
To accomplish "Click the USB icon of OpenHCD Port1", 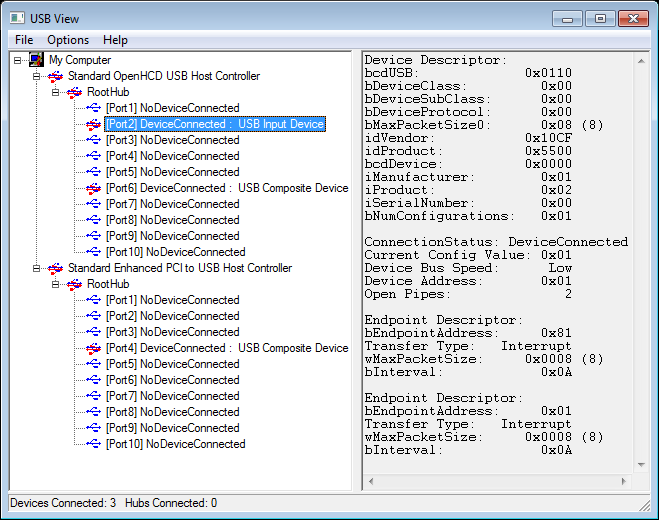I will click(93, 108).
